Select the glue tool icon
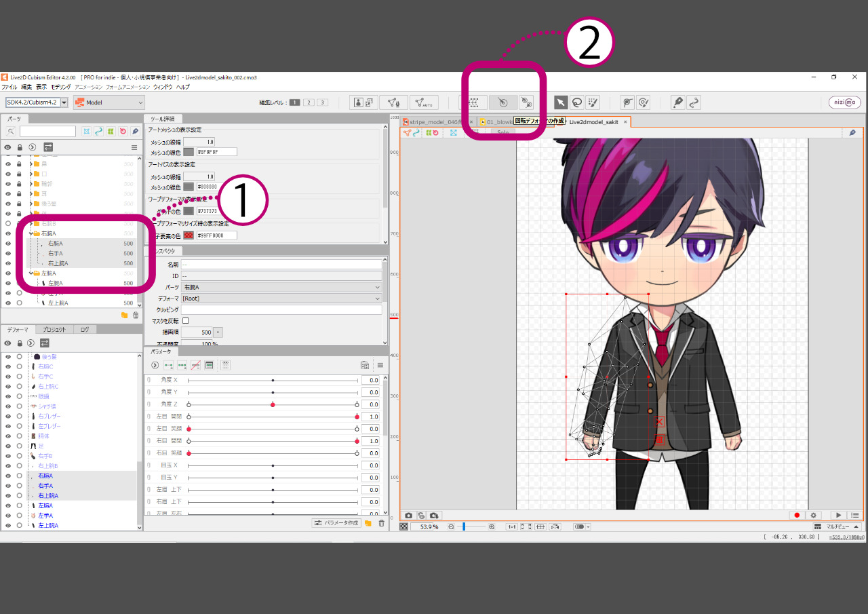Viewport: 868px width, 614px height. coord(628,102)
